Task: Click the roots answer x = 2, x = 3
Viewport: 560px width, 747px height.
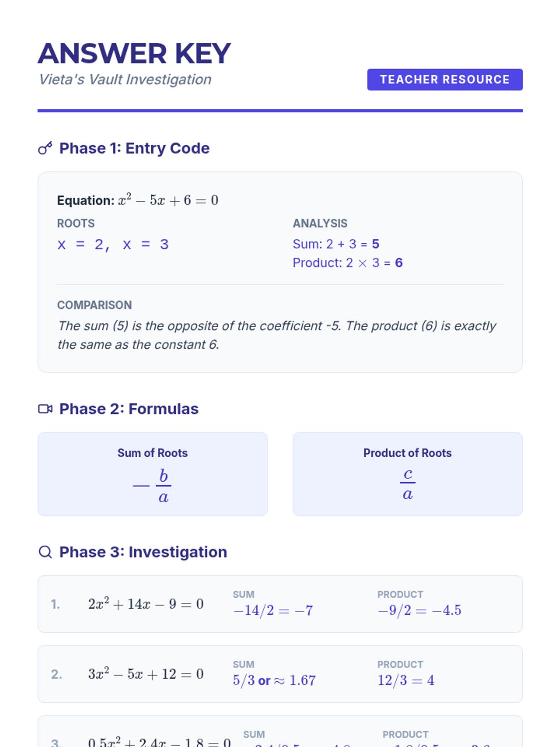Action: (x=113, y=245)
